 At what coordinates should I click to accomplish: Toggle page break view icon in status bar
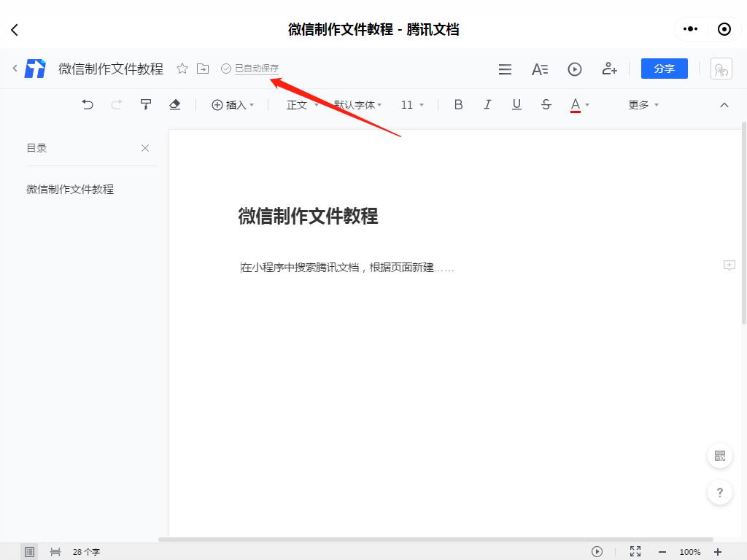pyautogui.click(x=55, y=552)
